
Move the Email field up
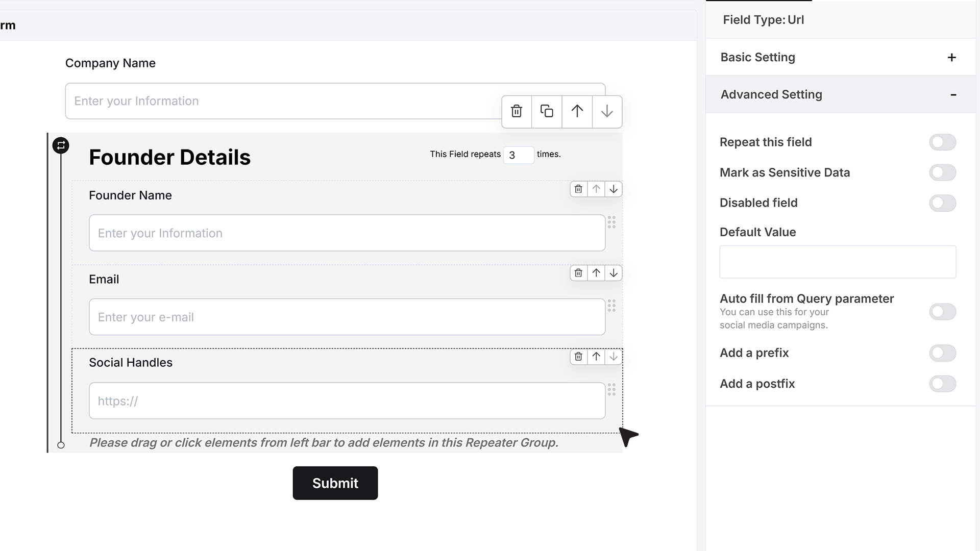pos(596,273)
